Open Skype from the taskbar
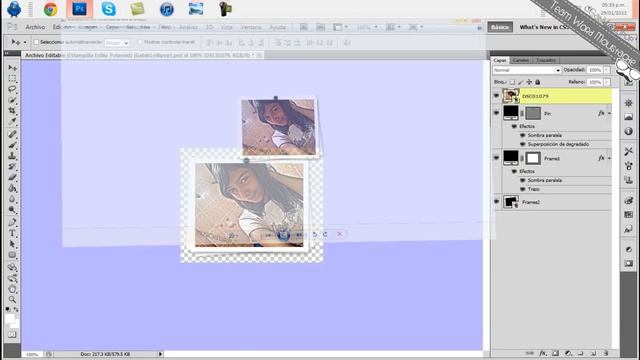The width and height of the screenshot is (640, 360). 109,9
